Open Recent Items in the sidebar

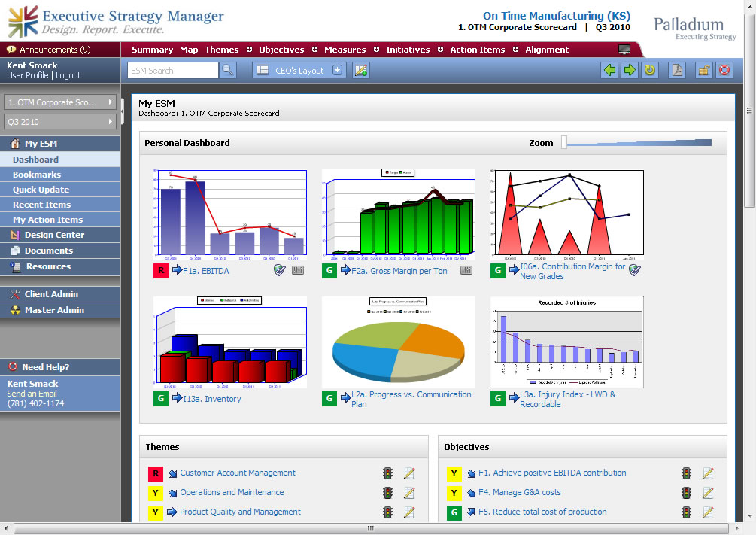coord(60,205)
